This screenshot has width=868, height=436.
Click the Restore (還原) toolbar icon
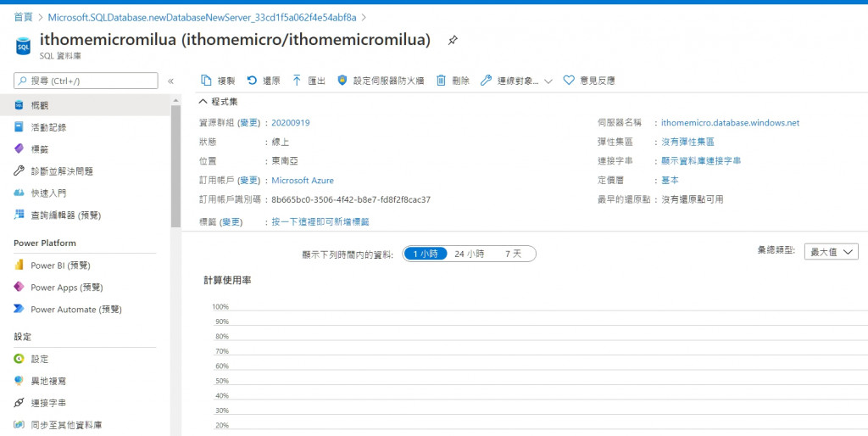(x=252, y=81)
